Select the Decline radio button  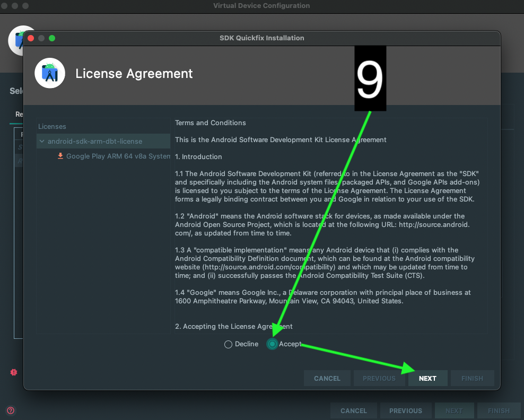click(x=229, y=344)
